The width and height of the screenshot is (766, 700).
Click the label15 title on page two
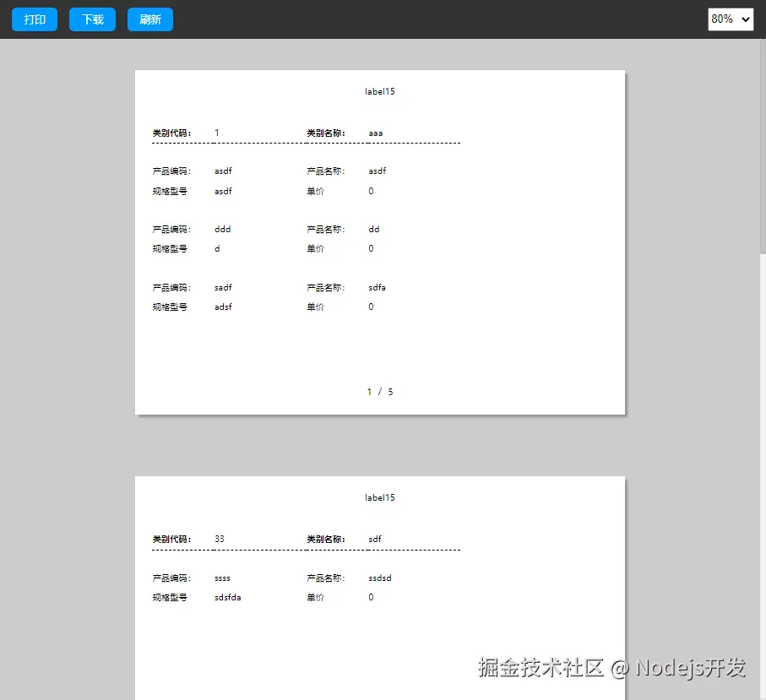click(x=379, y=497)
